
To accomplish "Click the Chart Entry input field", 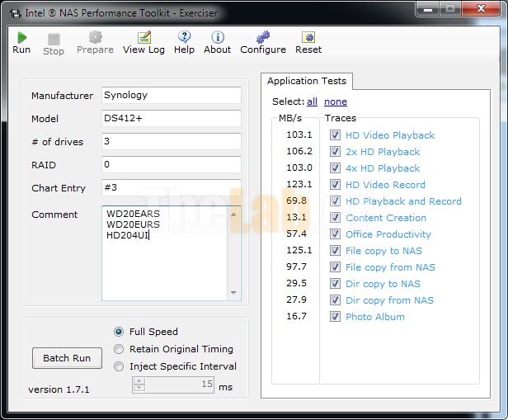I will (x=172, y=187).
